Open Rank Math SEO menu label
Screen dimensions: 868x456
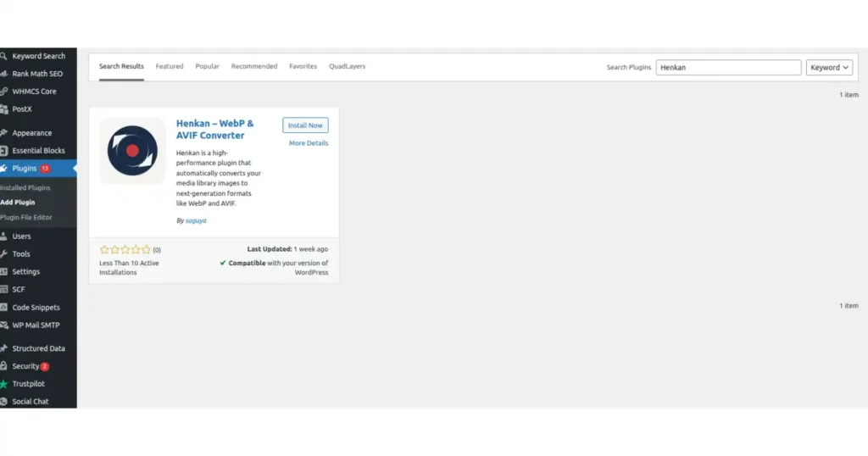pos(37,74)
